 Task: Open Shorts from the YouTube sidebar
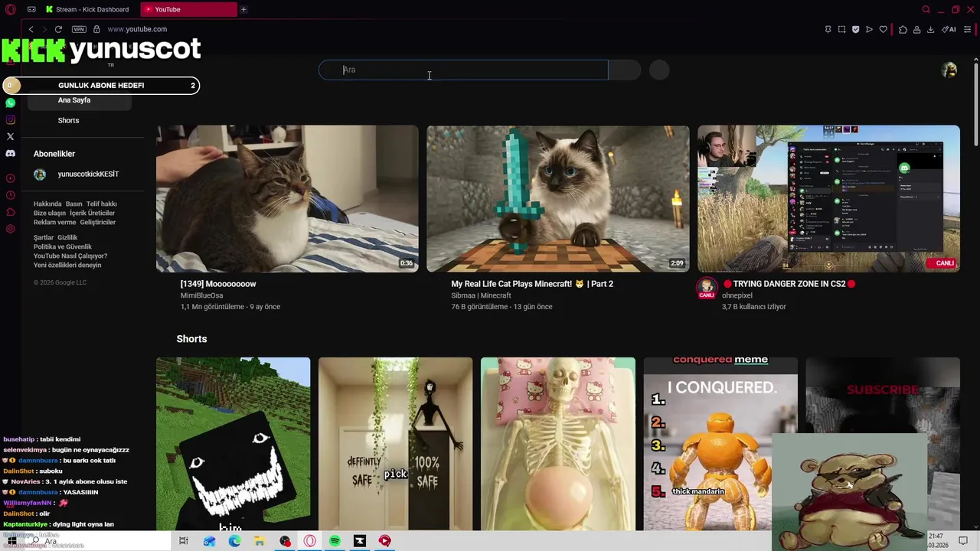(x=68, y=120)
